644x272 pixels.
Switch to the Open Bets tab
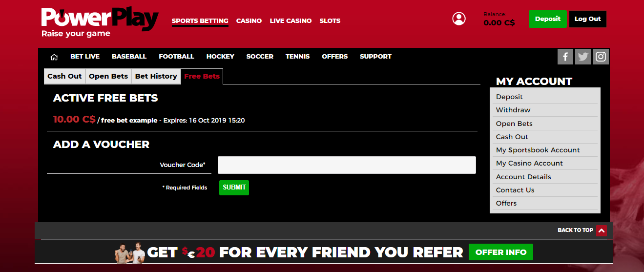click(x=108, y=76)
